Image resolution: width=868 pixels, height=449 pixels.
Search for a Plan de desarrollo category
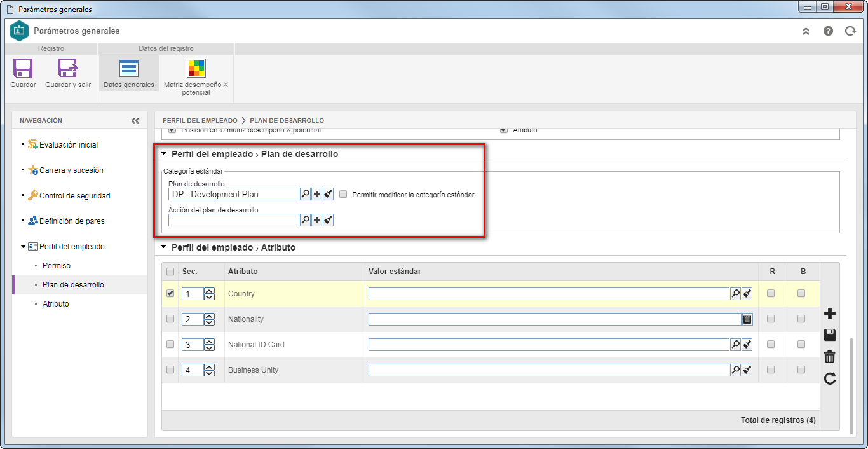(x=305, y=195)
